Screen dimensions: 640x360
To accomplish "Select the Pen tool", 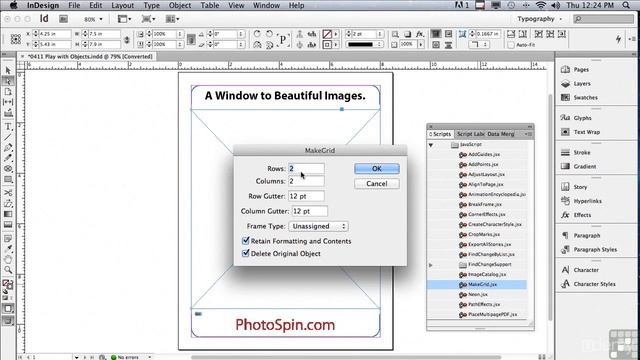I will tap(8, 148).
